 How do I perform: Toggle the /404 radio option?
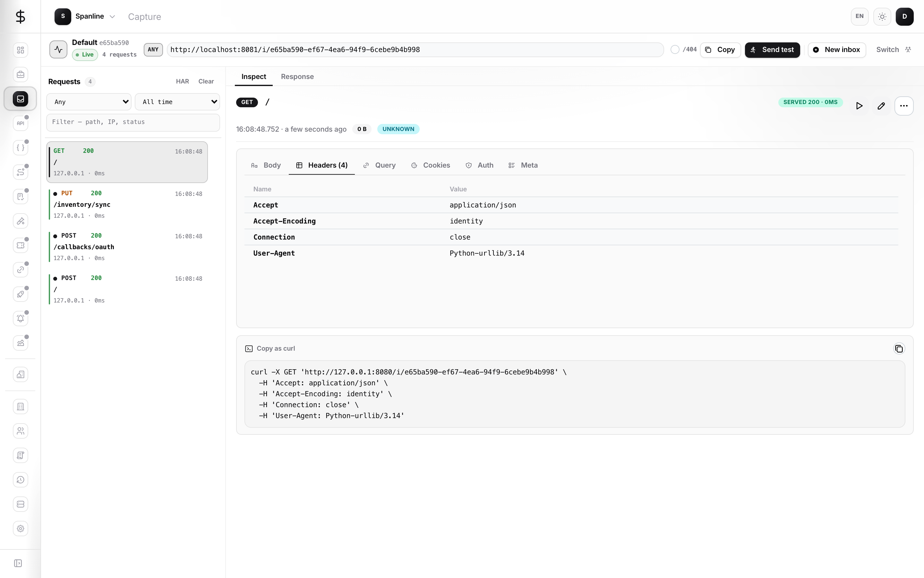coord(675,50)
